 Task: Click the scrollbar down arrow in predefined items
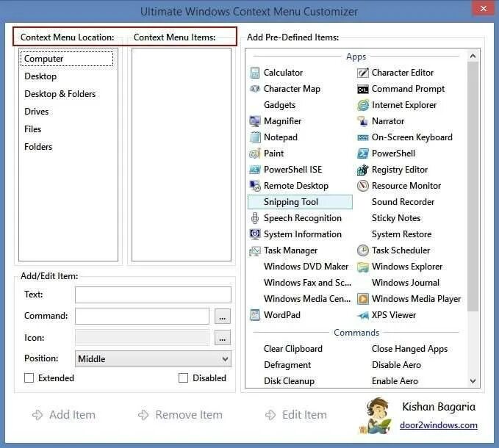[x=473, y=381]
